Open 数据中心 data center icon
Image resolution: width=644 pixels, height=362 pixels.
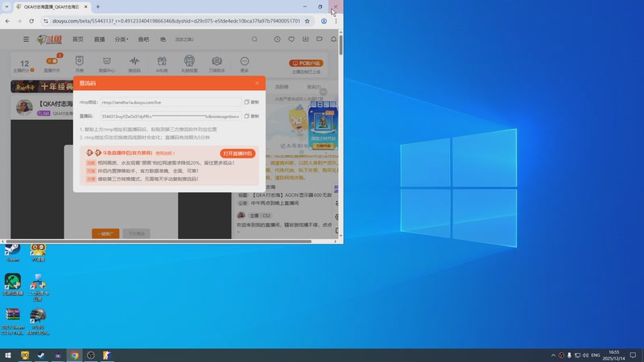click(107, 64)
